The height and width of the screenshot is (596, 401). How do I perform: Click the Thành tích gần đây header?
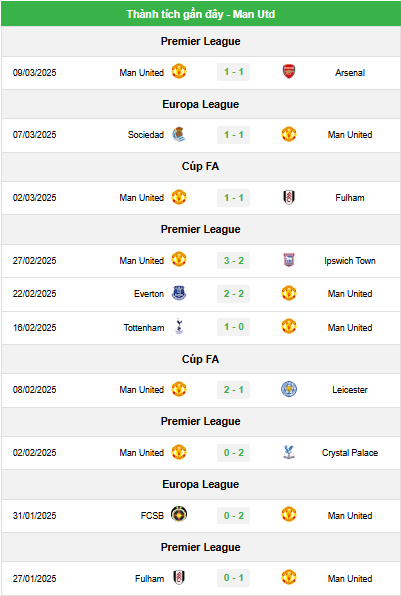[x=201, y=14]
